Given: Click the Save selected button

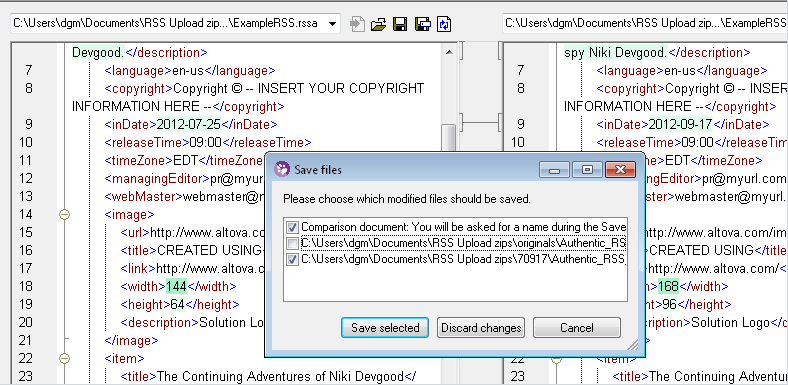Looking at the screenshot, I should pos(385,328).
